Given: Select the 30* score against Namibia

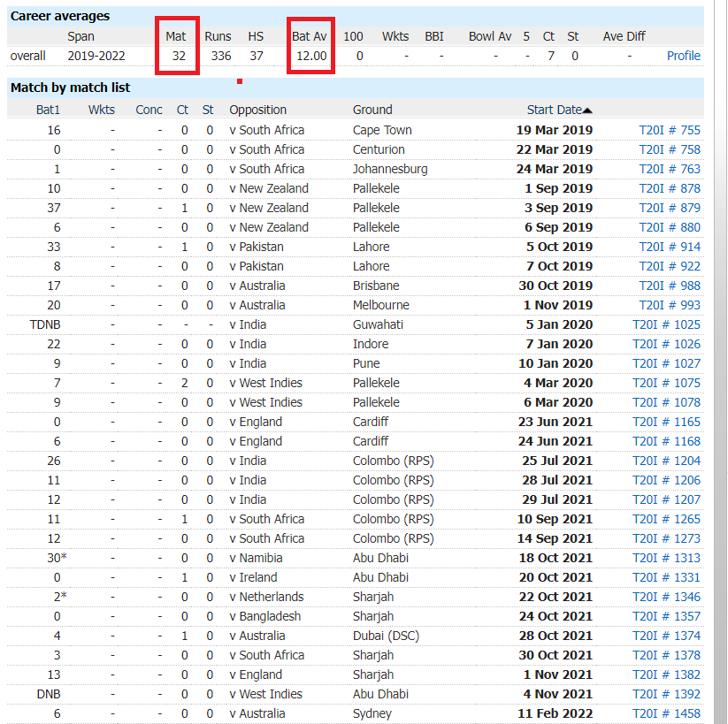Looking at the screenshot, I should (57, 559).
